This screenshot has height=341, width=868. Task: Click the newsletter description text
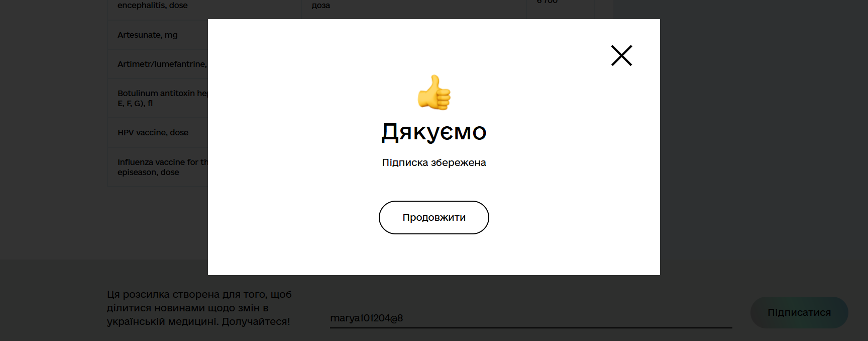click(x=199, y=308)
